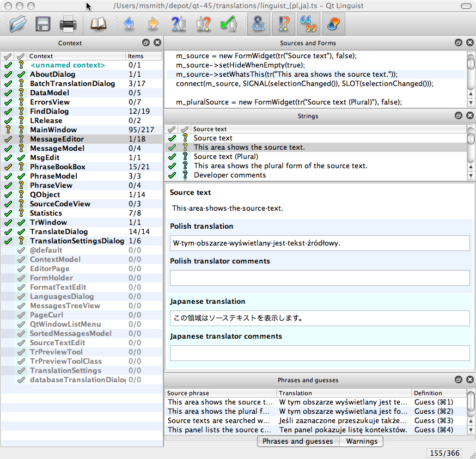Open the phrase book icon
Screen dimensions: 476x459
[x=98, y=25]
